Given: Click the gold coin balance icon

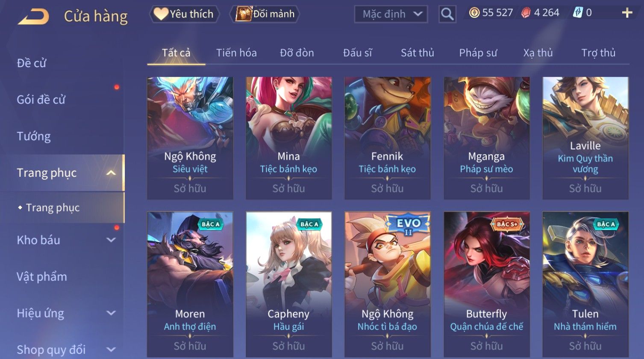Looking at the screenshot, I should point(474,13).
